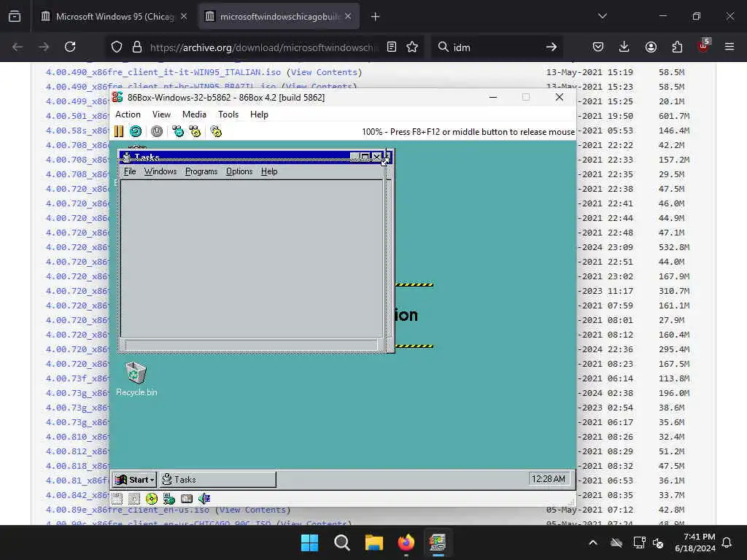The height and width of the screenshot is (560, 747).
Task: Open File Explorer from taskbar
Action: (x=374, y=542)
